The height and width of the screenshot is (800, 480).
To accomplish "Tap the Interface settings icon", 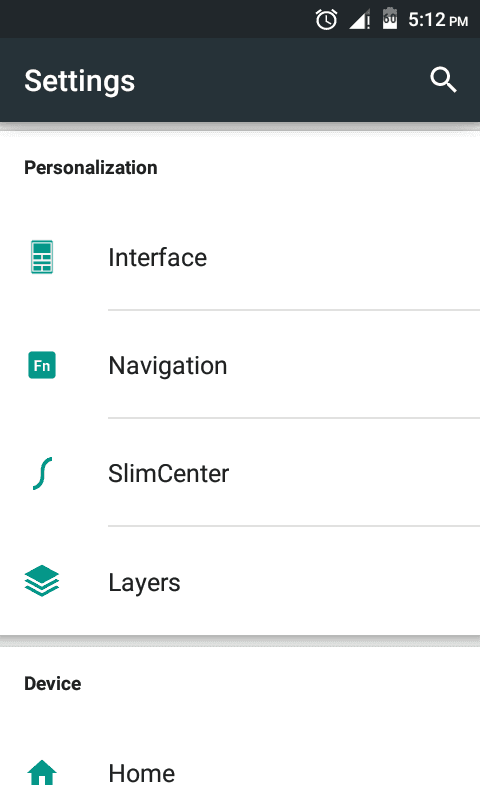I will click(42, 257).
